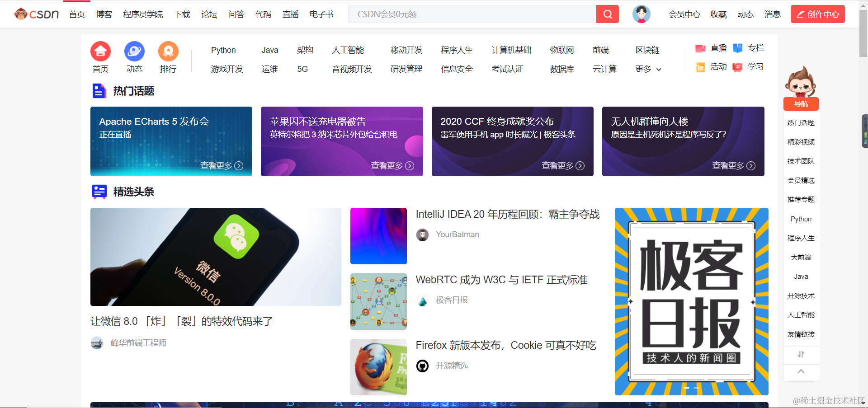Open the Firefox article thumbnail

tap(378, 367)
